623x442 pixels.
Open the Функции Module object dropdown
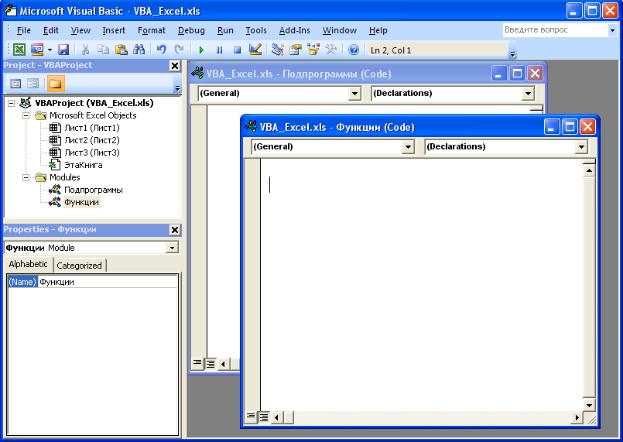point(172,248)
